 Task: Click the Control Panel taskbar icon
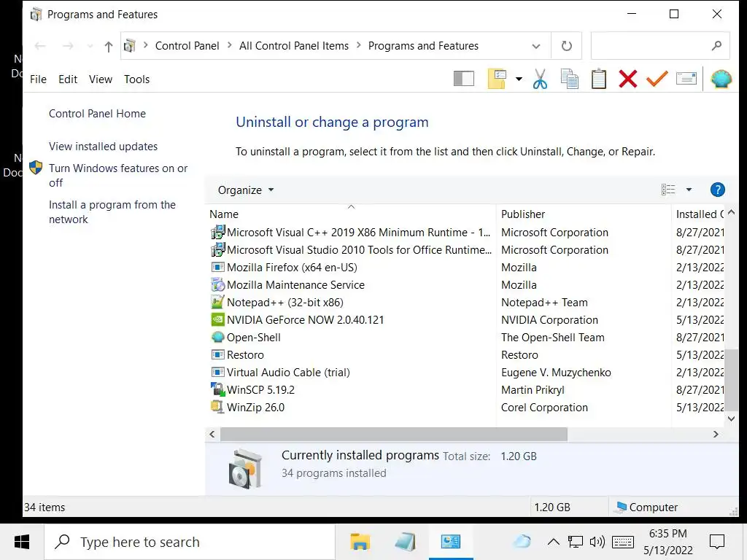pos(451,542)
